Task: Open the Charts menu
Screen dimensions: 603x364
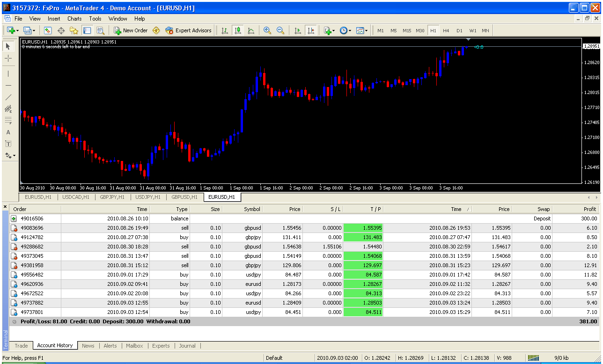Action: pyautogui.click(x=74, y=19)
